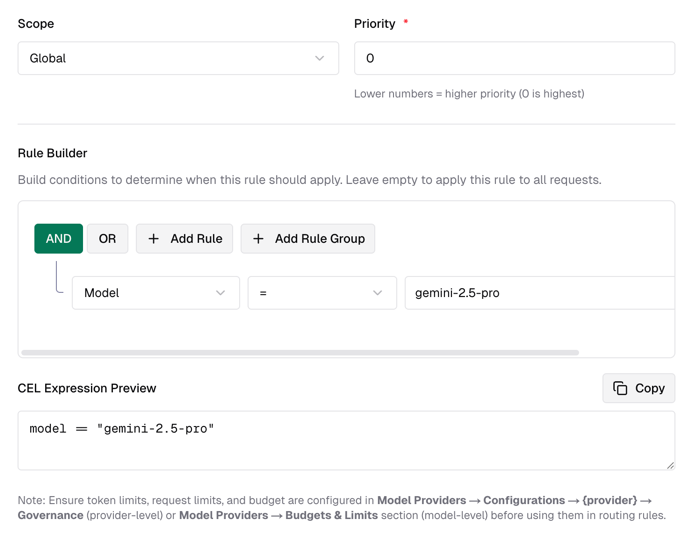Focus the Priority number input
The image size is (700, 538).
click(x=514, y=59)
